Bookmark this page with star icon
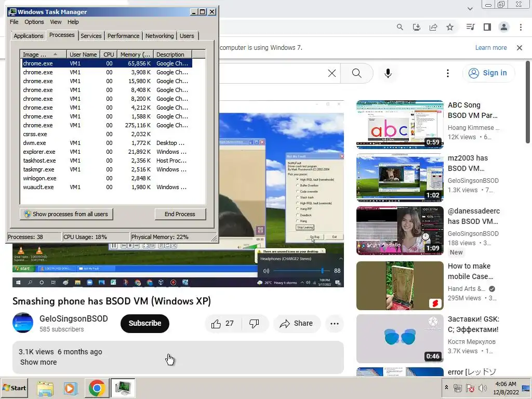This screenshot has height=399, width=532. point(450,27)
